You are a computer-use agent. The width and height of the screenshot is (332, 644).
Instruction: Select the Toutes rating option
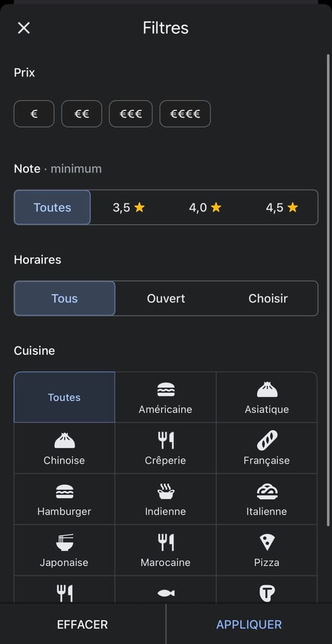(52, 207)
